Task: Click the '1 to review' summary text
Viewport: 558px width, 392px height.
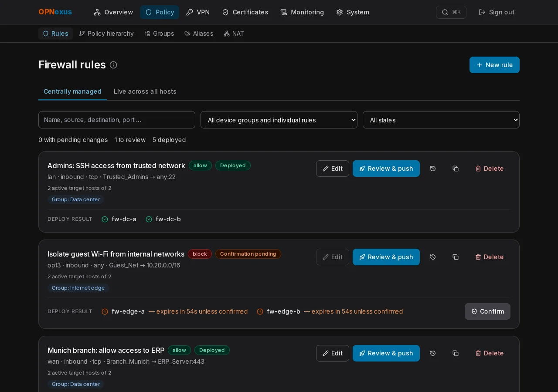Action: pos(130,140)
